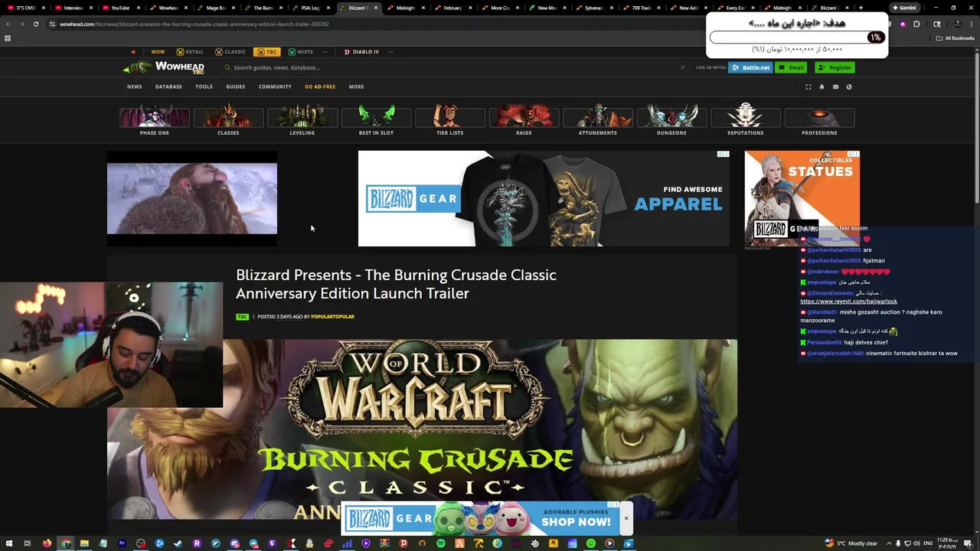This screenshot has width=980, height=551.
Task: Click the notifications bell icon
Action: click(x=822, y=86)
